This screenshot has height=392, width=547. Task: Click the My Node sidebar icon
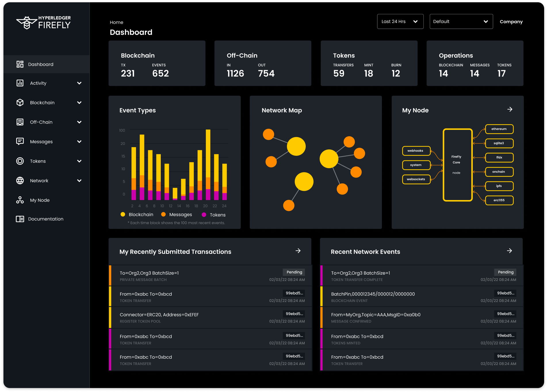pyautogui.click(x=20, y=200)
